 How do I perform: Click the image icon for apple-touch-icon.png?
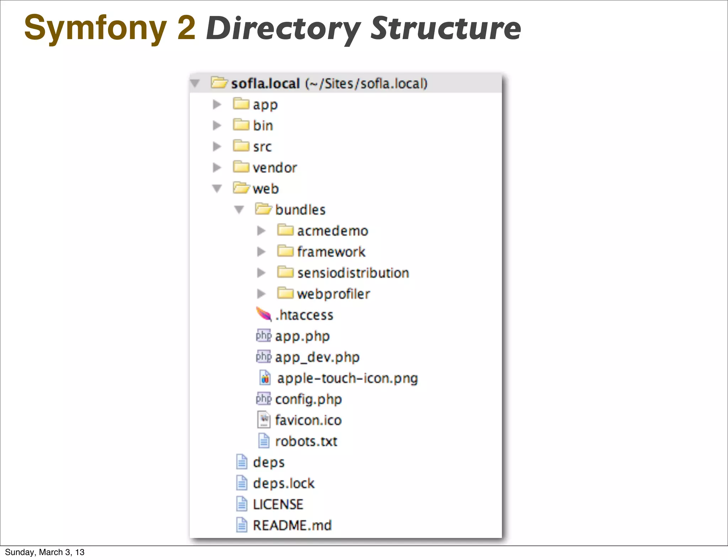coord(265,378)
